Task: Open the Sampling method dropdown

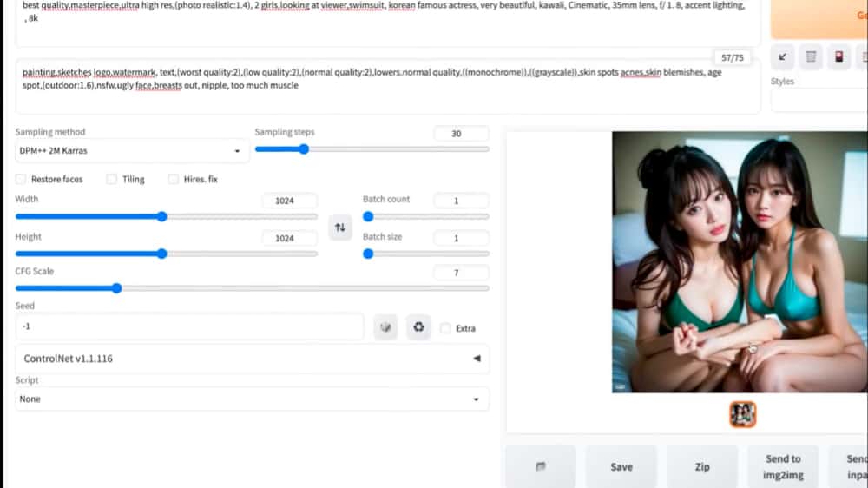Action: point(132,151)
